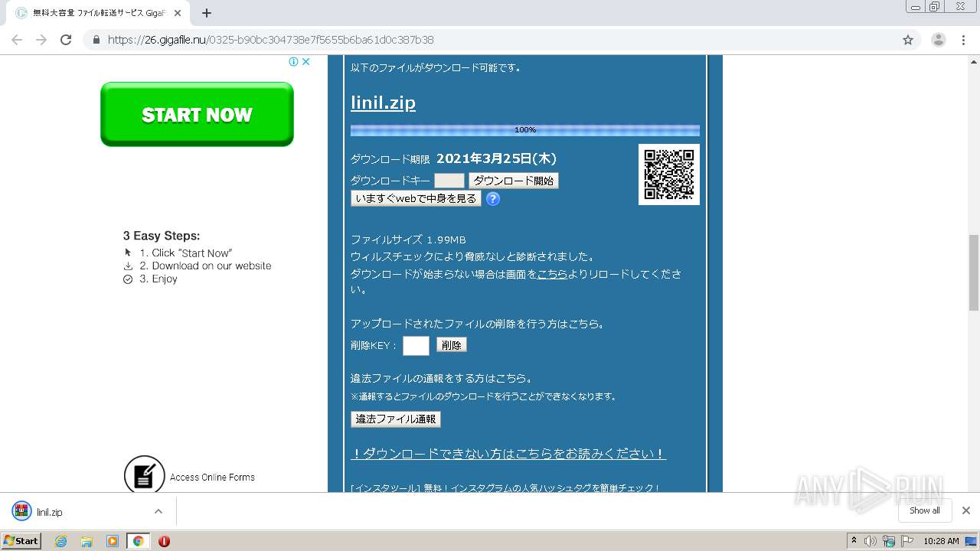Viewport: 980px width, 551px height.
Task: Click the QR code image
Action: [x=669, y=174]
